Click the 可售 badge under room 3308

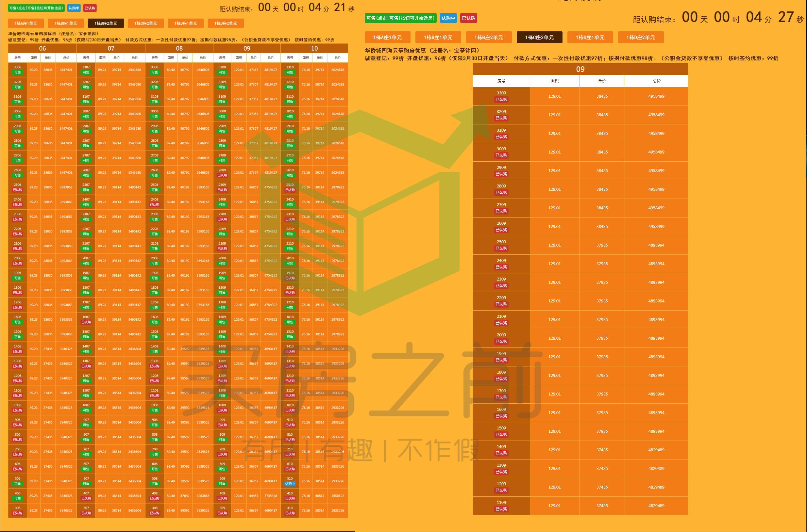[x=155, y=72]
